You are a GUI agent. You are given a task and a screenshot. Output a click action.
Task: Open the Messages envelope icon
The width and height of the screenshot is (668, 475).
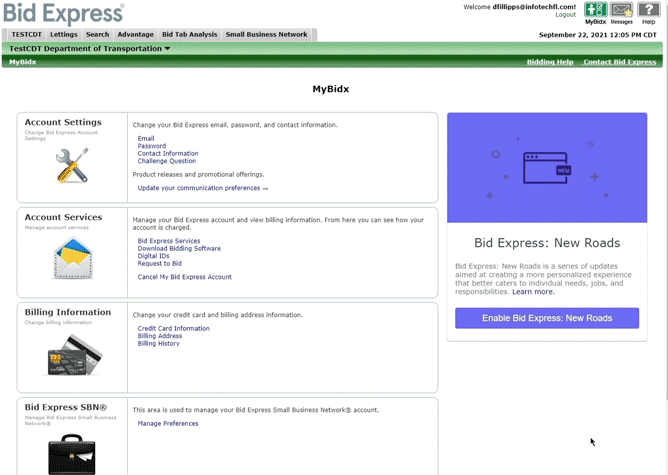pyautogui.click(x=622, y=10)
